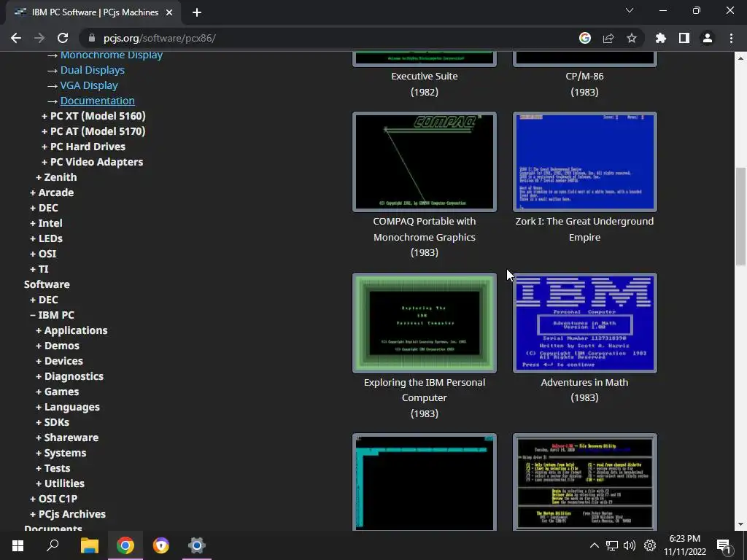The height and width of the screenshot is (560, 747).
Task: Close the IBM PC Software tab
Action: pos(169,12)
